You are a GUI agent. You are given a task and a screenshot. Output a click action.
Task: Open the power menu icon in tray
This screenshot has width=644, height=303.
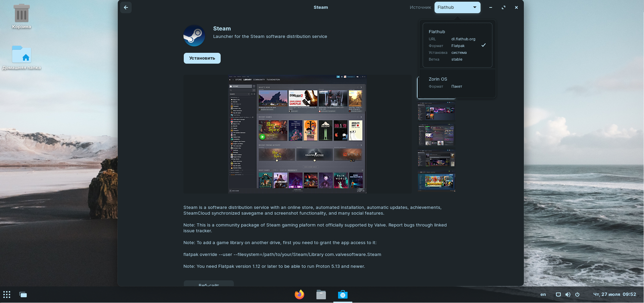click(x=577, y=294)
